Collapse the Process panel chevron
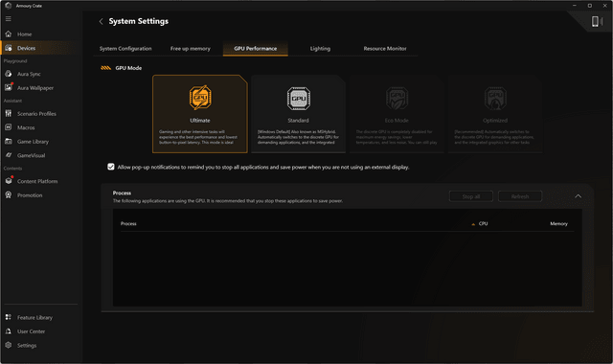The height and width of the screenshot is (364, 613). click(x=578, y=196)
